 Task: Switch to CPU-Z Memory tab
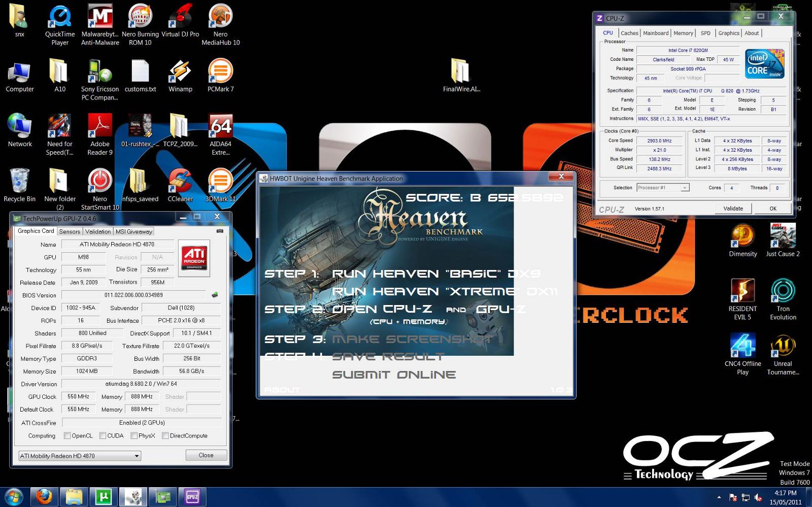pyautogui.click(x=683, y=33)
